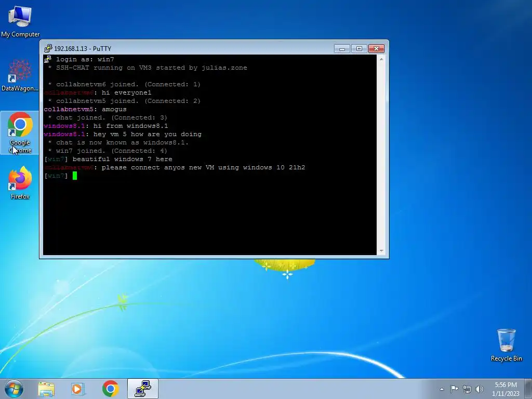Click the PuTTY scrollbar up arrow
This screenshot has width=532, height=399.
point(381,59)
